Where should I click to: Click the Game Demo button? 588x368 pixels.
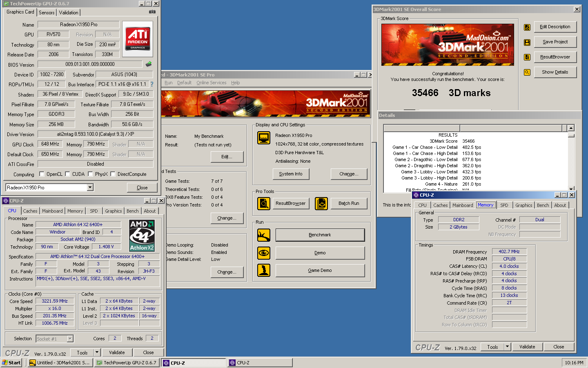(320, 271)
